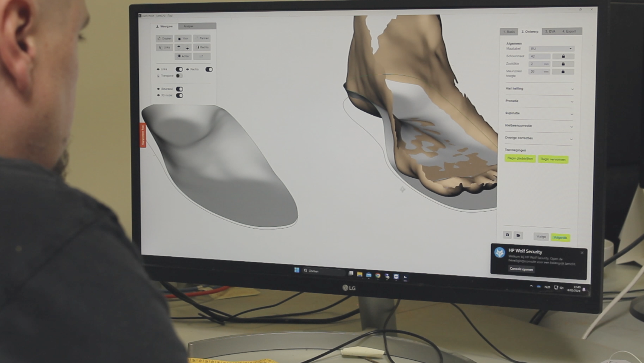The image size is (644, 363).
Task: Toggle the Rechts foot visibility switch
Action: click(x=209, y=69)
